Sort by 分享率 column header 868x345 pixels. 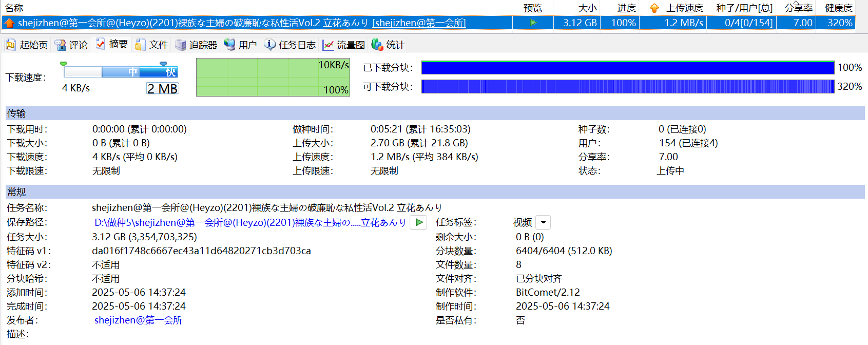coord(799,8)
